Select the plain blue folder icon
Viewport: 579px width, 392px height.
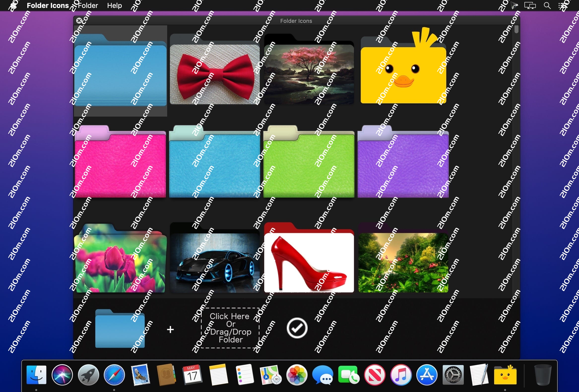coord(120,70)
